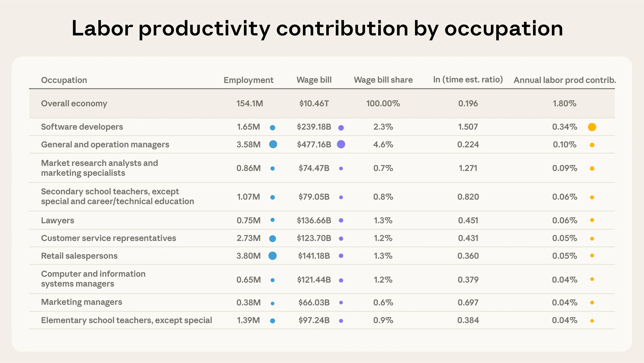
Task: Click the blue employment dot for Retail salespersons
Action: coord(273,256)
